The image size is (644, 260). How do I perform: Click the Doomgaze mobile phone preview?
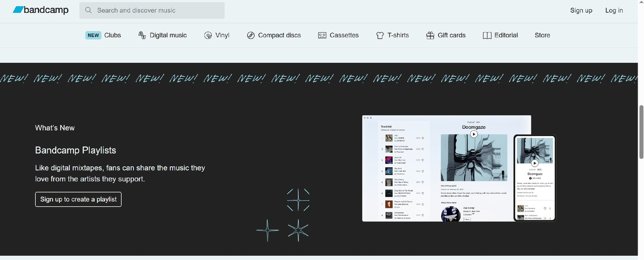pos(535,177)
